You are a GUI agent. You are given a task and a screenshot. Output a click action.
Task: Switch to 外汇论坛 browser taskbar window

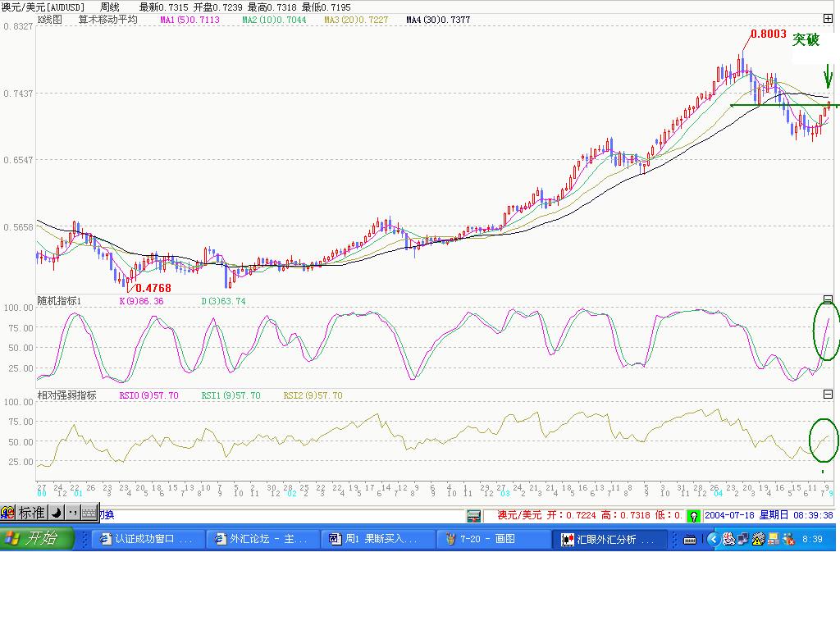point(263,539)
